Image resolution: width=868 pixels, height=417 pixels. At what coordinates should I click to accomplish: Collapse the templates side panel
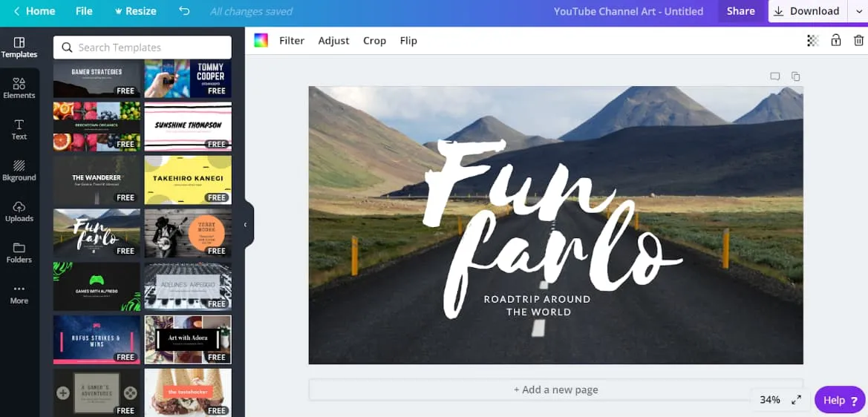coord(245,225)
